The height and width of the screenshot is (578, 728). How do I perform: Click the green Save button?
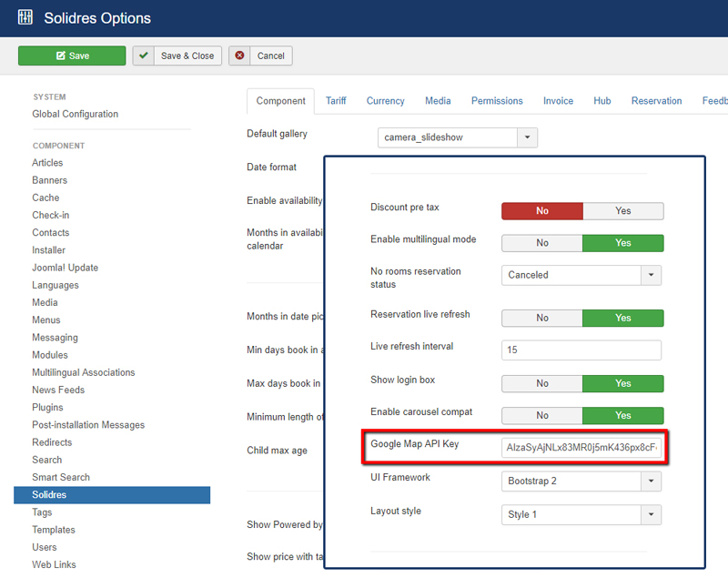click(72, 56)
